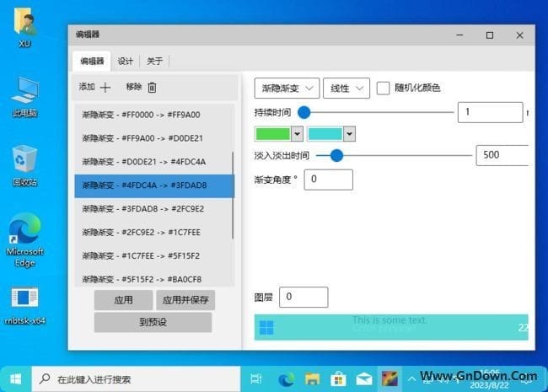The width and height of the screenshot is (548, 392).
Task: Click the fade time field showing 500
Action: point(503,155)
